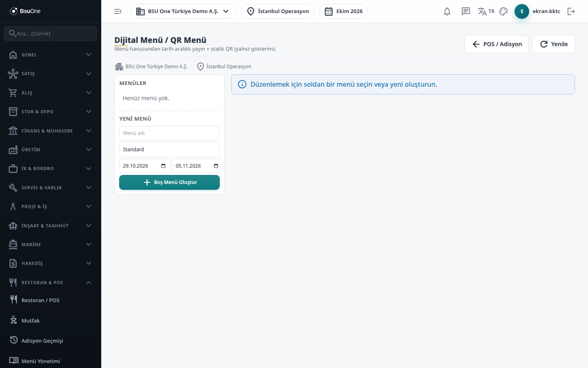Expand the STOK & DEPO sidebar section
This screenshot has height=368, width=588.
coord(51,112)
